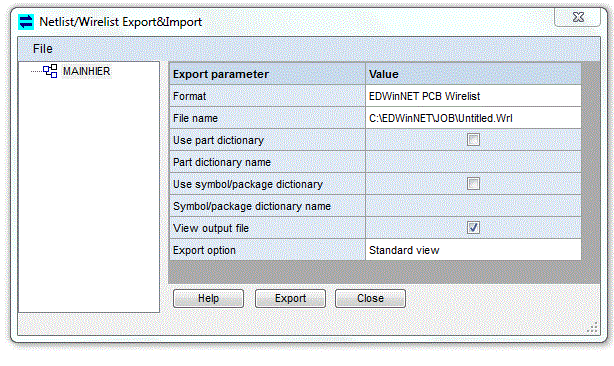Uncheck the View output file checkbox
This screenshot has height=366, width=614.
click(x=473, y=227)
